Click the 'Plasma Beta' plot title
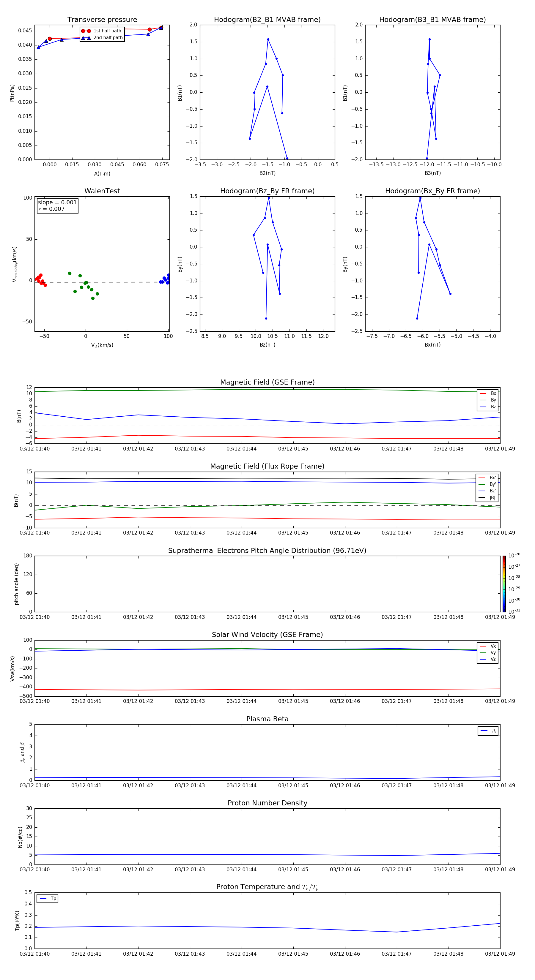 tap(267, 719)
